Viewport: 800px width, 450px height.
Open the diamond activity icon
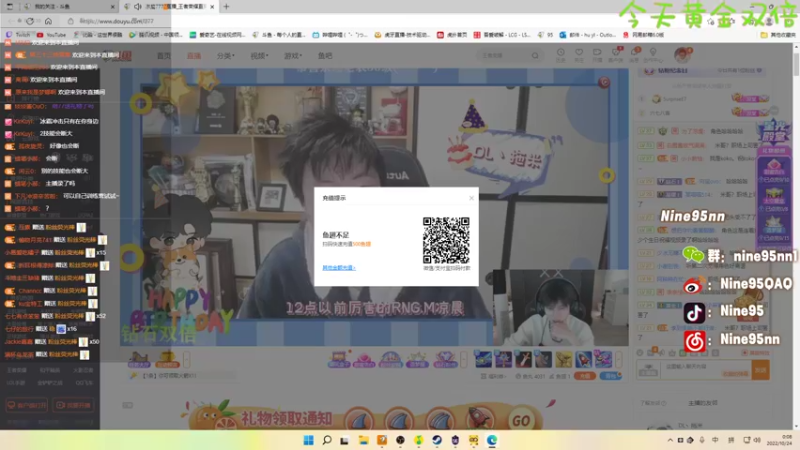[444, 360]
